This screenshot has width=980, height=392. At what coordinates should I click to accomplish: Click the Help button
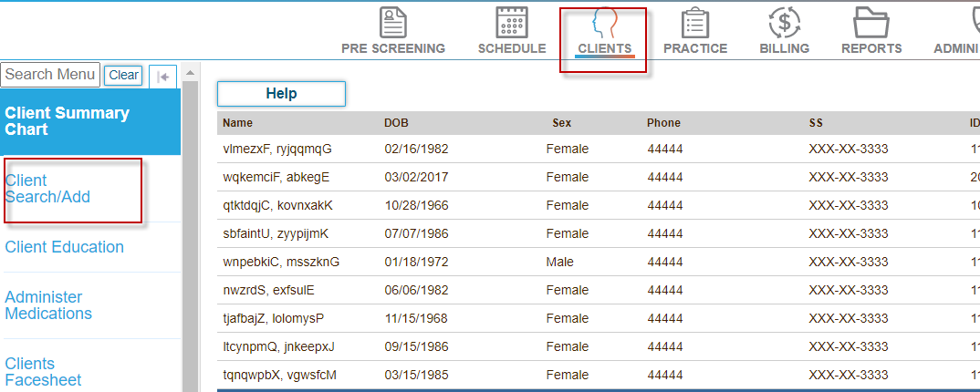point(281,93)
